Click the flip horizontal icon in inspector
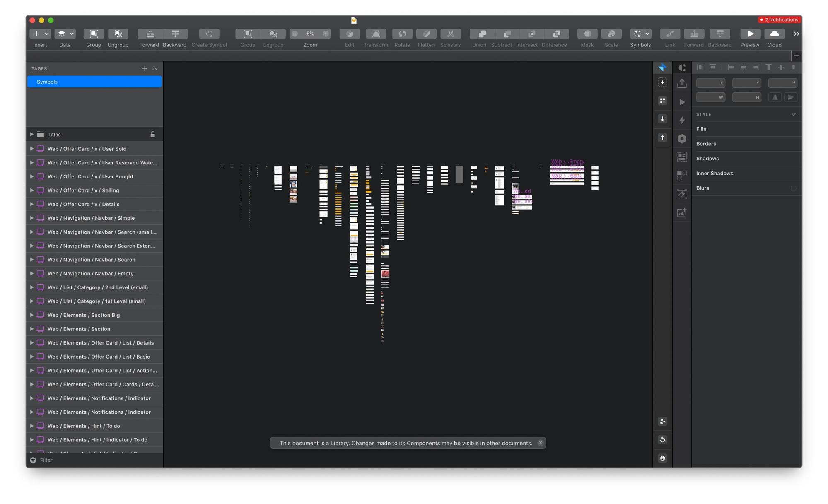Screen dimensions: 828x504 (x=775, y=97)
